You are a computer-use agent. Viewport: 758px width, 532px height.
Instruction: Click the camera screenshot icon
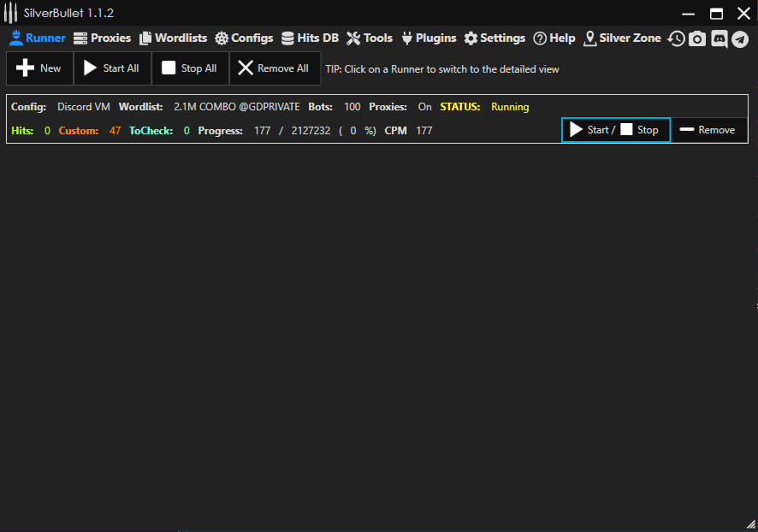(697, 38)
